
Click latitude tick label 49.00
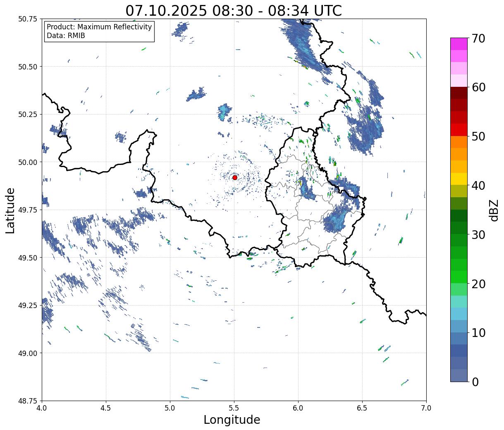pyautogui.click(x=28, y=353)
